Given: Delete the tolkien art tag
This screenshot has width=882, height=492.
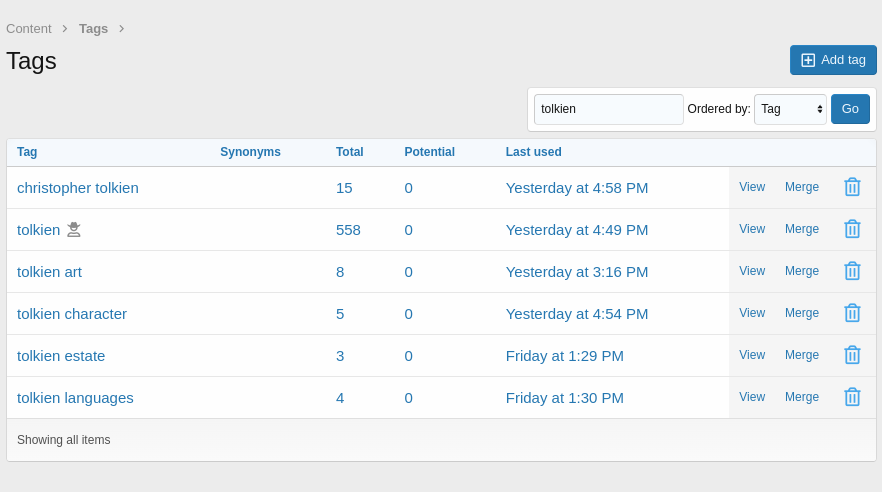Looking at the screenshot, I should click(852, 271).
